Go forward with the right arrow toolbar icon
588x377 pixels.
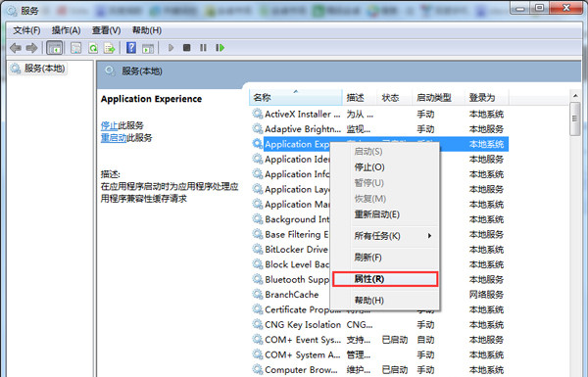(32, 48)
